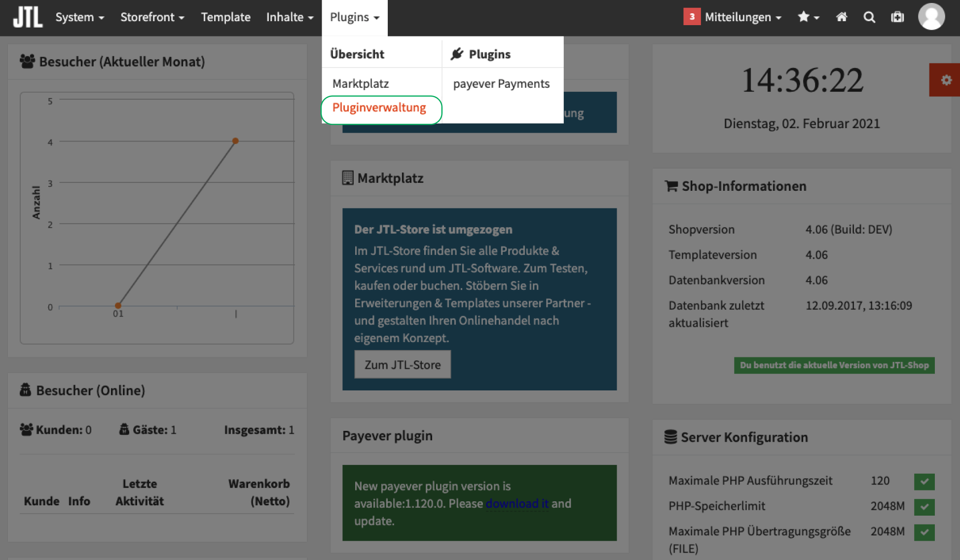Viewport: 960px width, 560px height.
Task: Click the current JTL-Shop version badge
Action: pos(834,365)
